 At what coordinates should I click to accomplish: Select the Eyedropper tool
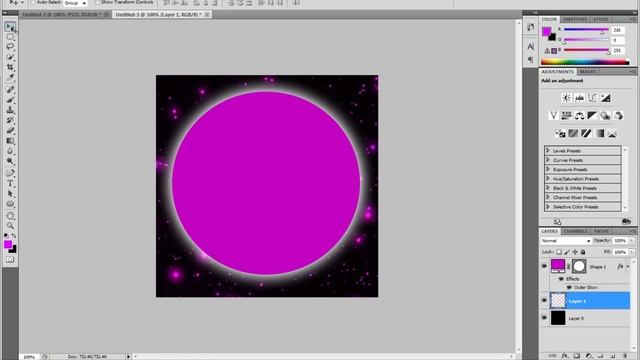[x=10, y=77]
